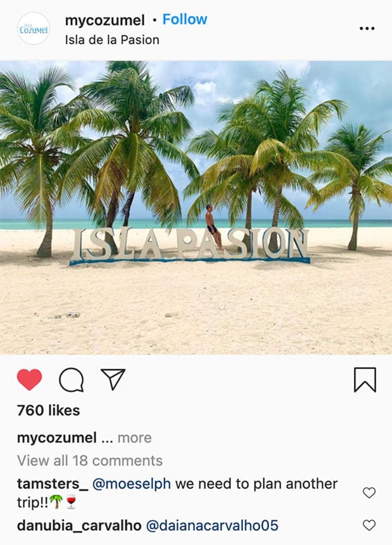Tap the Isla Pasion beach photo
392x545 pixels.
tap(196, 207)
